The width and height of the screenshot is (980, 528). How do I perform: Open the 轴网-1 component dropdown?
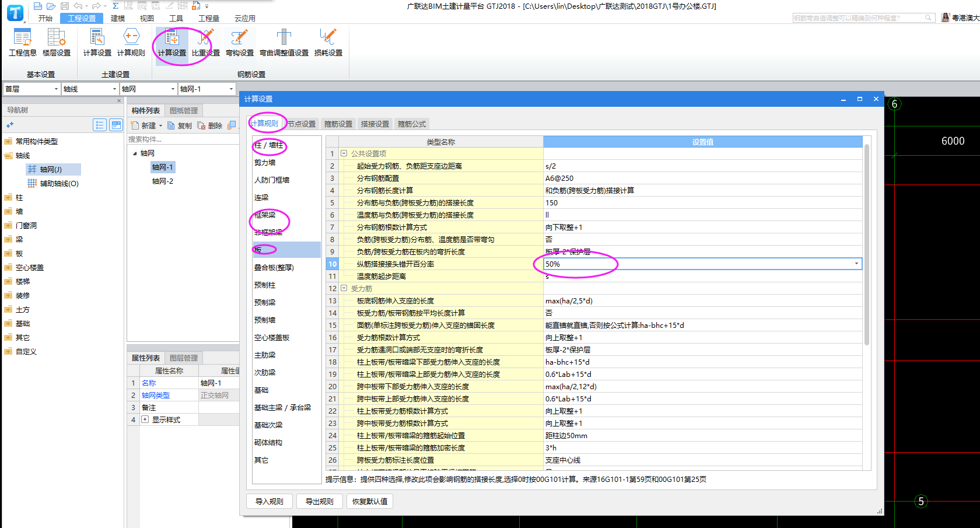[x=231, y=89]
